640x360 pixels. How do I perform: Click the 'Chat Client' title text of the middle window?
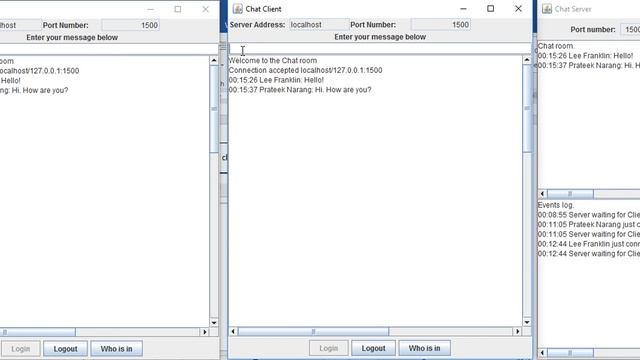[264, 9]
